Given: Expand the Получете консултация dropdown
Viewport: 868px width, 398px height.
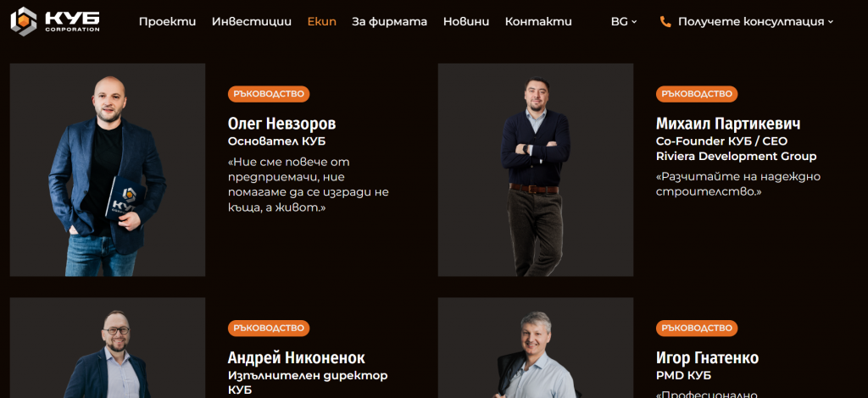Looking at the screenshot, I should [x=755, y=22].
